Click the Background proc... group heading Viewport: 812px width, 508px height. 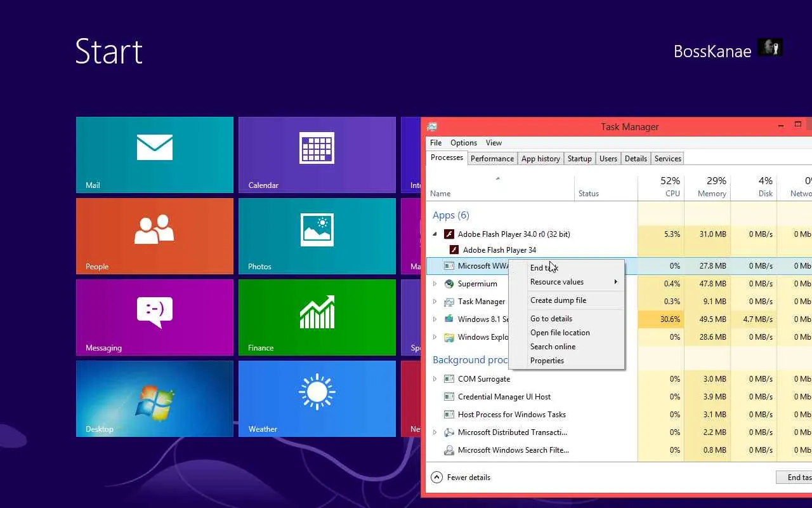coord(471,360)
